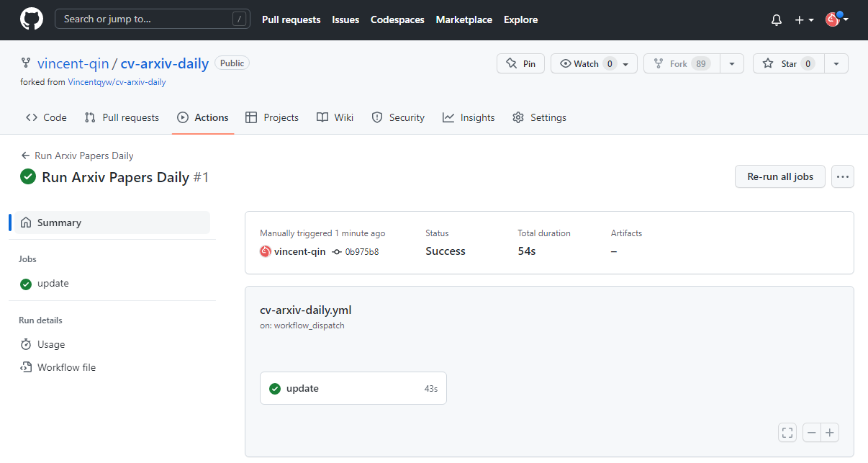Viewport: 868px width, 463px height.
Task: Open the three-dots workflow run menu
Action: pos(843,176)
